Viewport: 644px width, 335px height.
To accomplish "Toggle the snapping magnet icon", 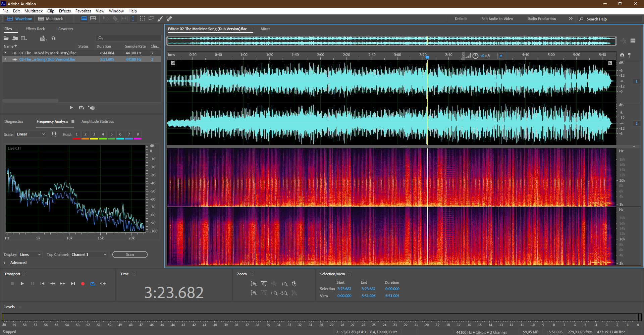I will (x=622, y=55).
